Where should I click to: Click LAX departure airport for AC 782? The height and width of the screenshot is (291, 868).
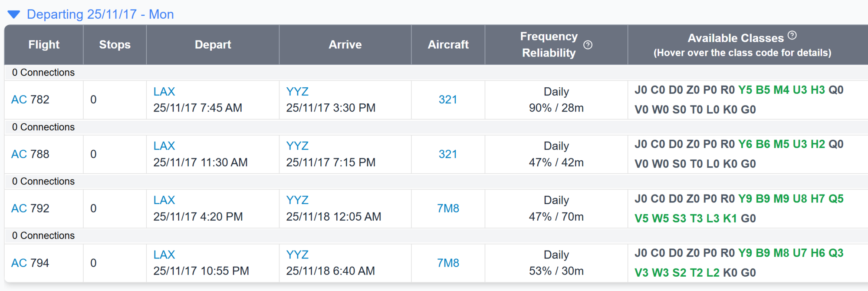164,92
